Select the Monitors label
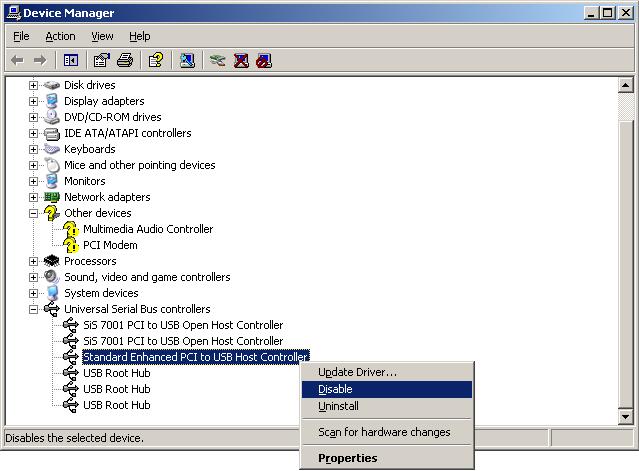The height and width of the screenshot is (471, 639). pos(85,181)
